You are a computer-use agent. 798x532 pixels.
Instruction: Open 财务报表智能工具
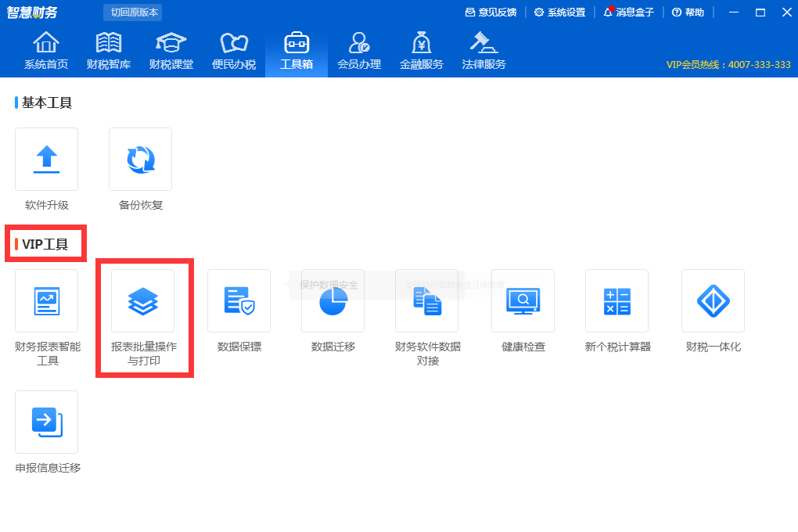(46, 300)
